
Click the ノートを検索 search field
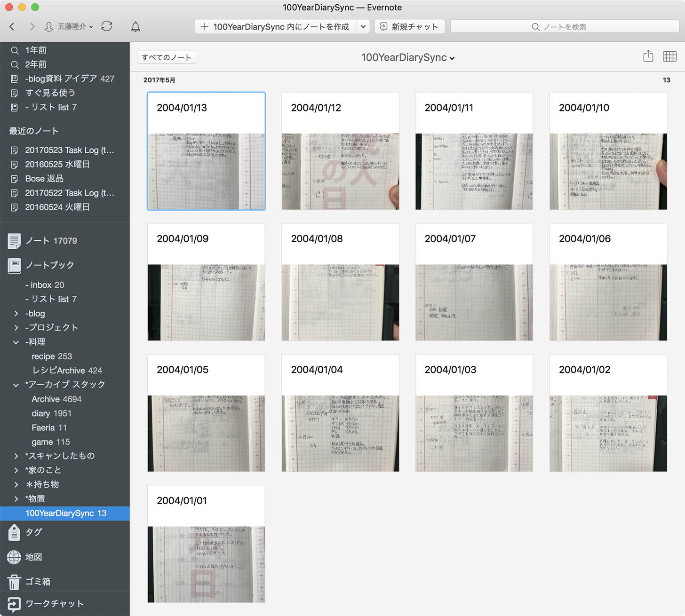coord(565,27)
